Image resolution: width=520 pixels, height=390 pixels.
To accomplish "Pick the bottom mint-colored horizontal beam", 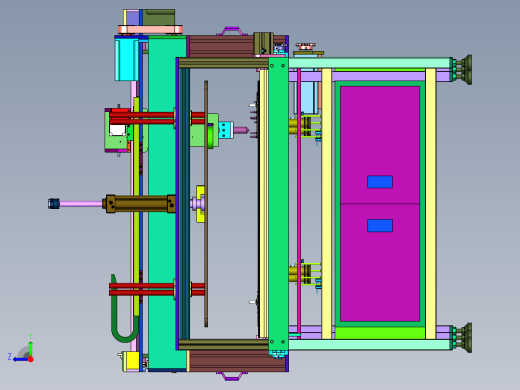I will [369, 345].
